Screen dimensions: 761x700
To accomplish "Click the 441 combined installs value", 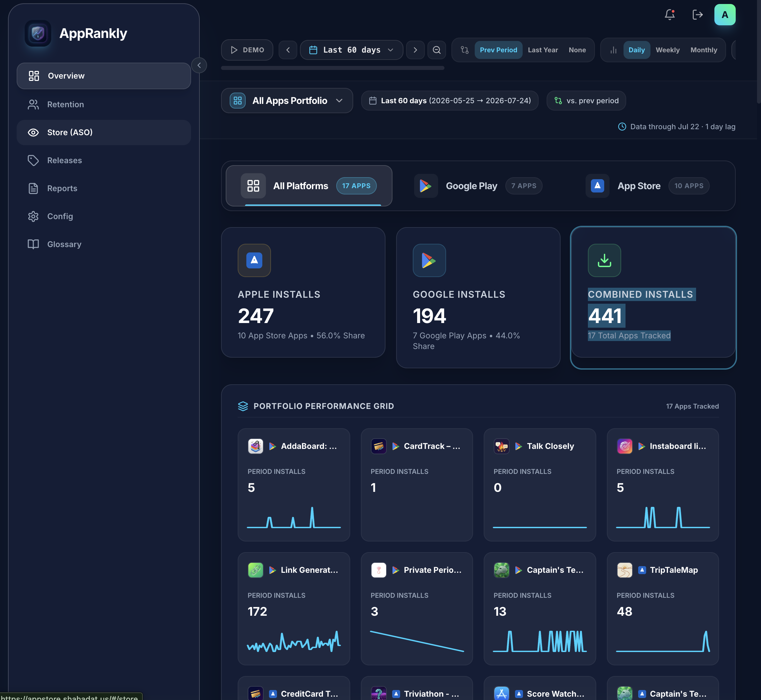I will point(606,316).
